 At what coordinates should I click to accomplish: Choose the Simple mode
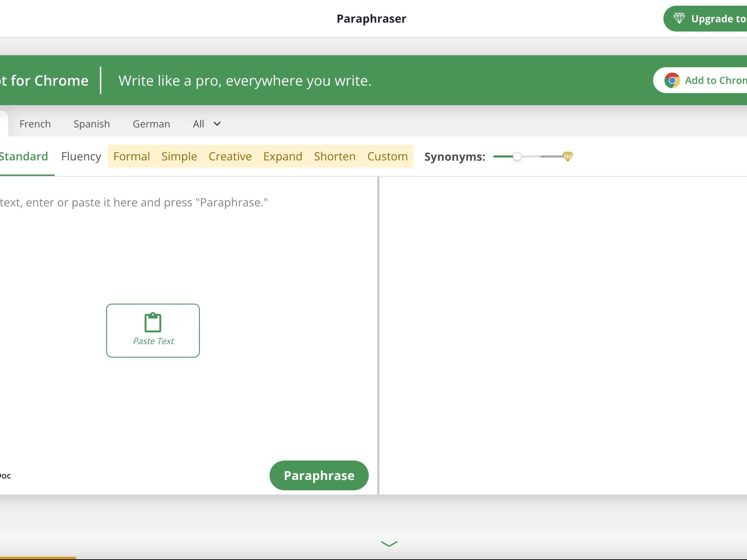coord(179,156)
